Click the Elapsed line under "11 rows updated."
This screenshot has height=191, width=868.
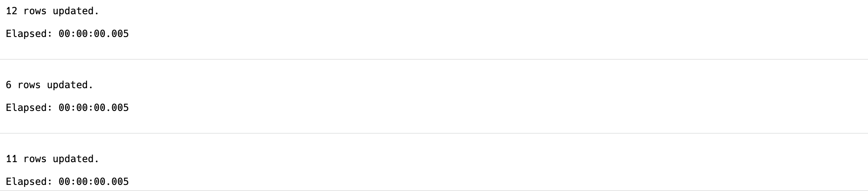click(x=67, y=182)
